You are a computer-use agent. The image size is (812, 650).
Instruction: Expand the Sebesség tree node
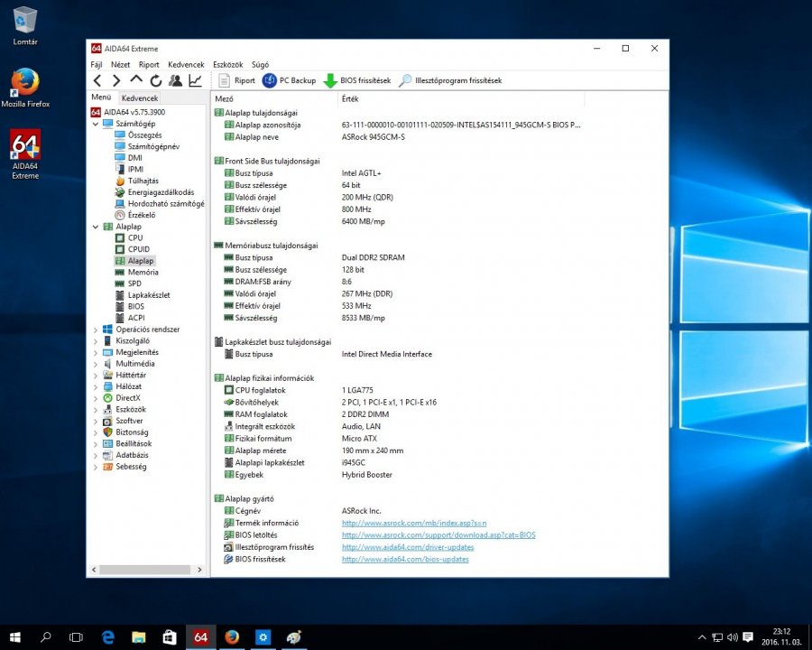(97, 467)
